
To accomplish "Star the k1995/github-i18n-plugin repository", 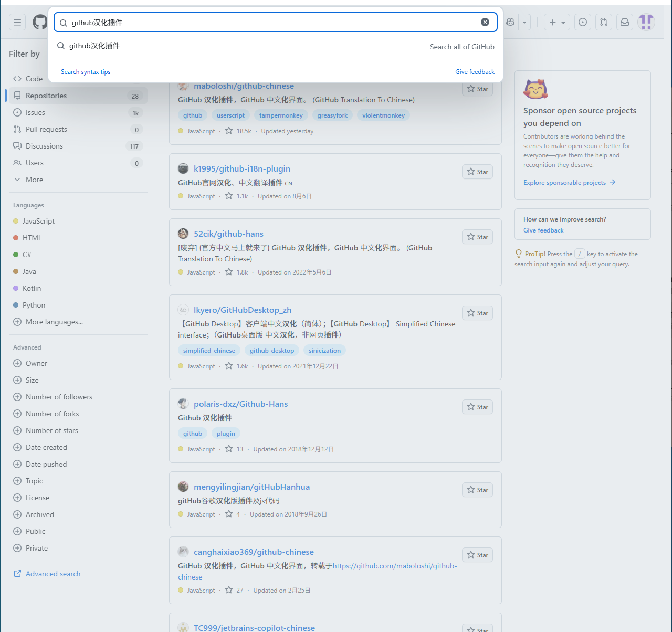I will point(478,172).
